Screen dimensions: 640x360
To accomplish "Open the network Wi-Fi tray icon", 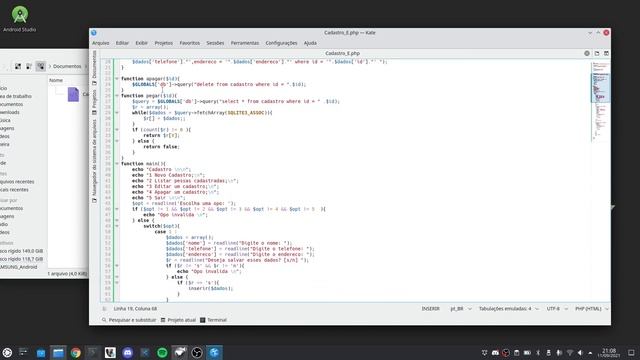I will 569,353.
